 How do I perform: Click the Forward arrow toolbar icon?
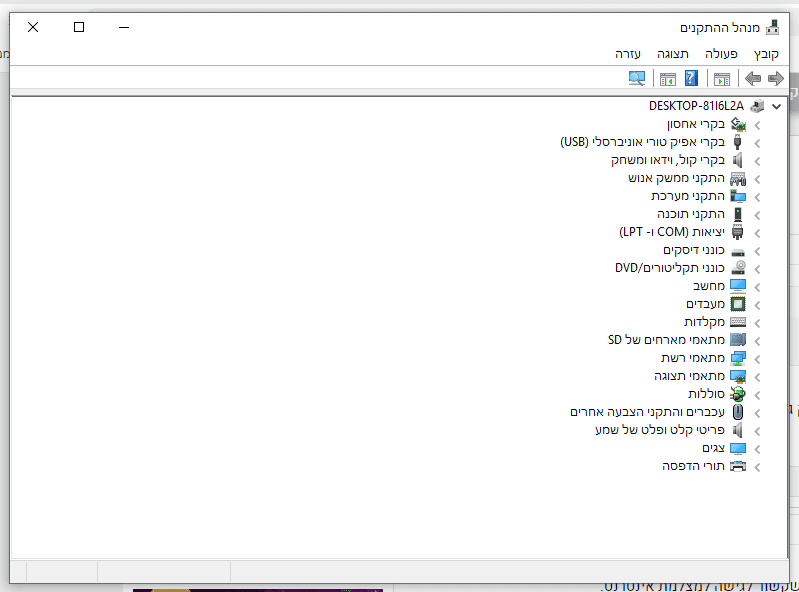tap(753, 78)
